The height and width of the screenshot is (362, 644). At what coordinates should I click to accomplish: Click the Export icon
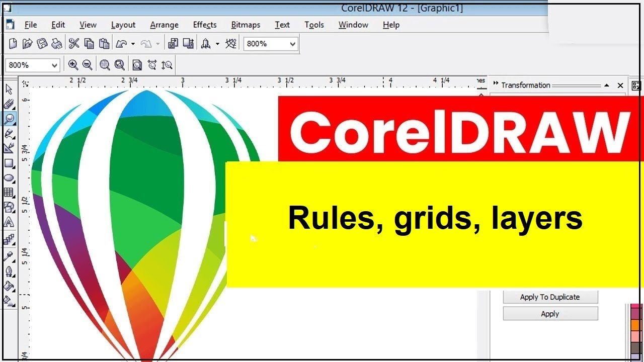point(188,44)
